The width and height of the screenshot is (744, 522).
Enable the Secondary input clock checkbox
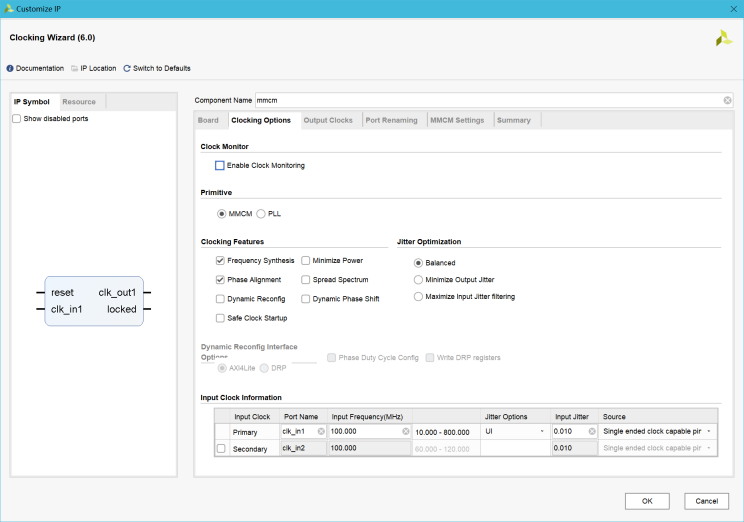tap(221, 449)
